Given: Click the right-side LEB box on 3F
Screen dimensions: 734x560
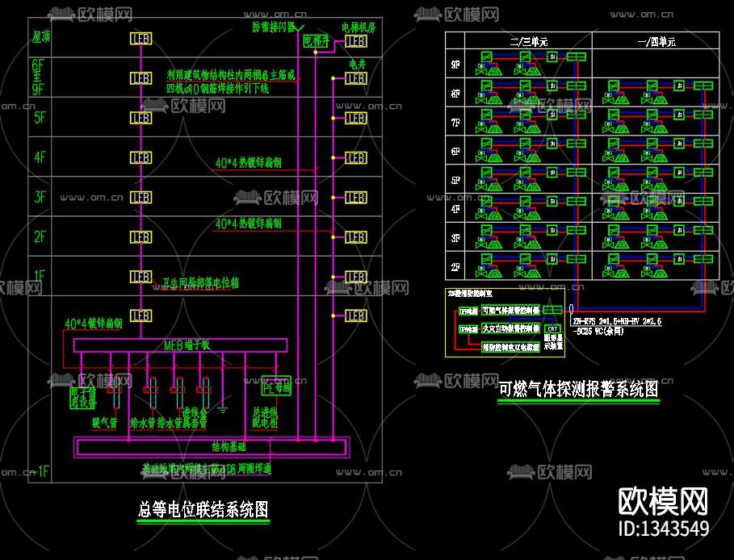Looking at the screenshot, I should [355, 198].
